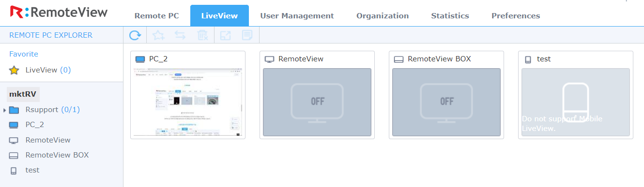Image resolution: width=644 pixels, height=187 pixels.
Task: Select RemoteView BOX in the sidebar list
Action: pos(57,155)
